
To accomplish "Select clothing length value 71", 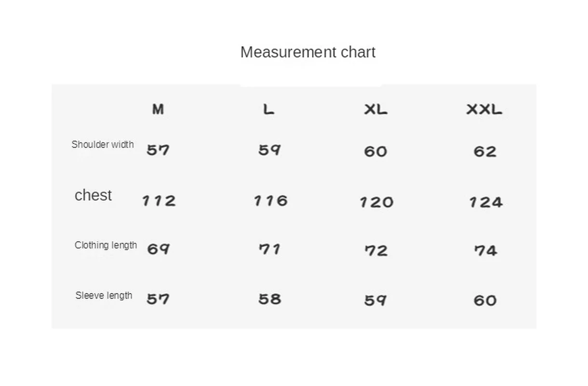I will tap(269, 249).
